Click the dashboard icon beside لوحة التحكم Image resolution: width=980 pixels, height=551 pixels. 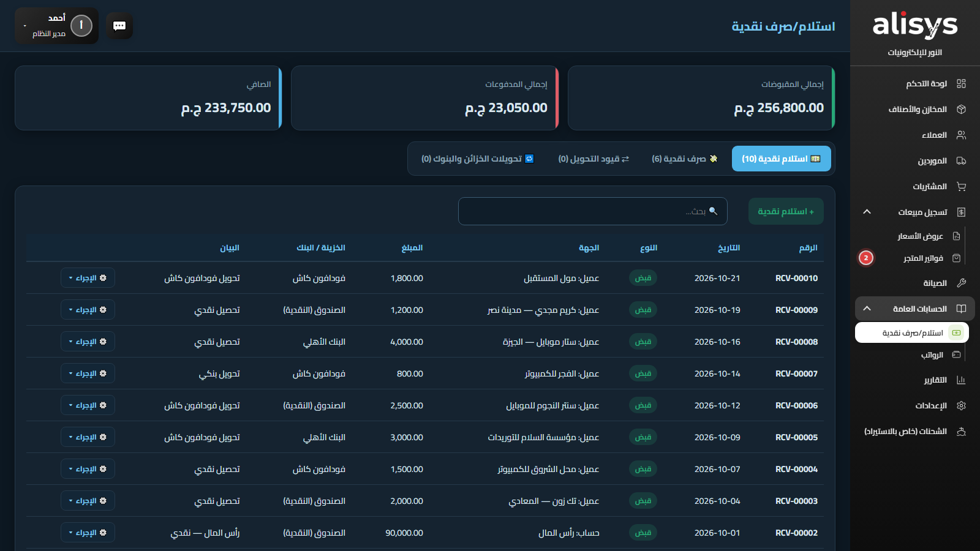[961, 83]
